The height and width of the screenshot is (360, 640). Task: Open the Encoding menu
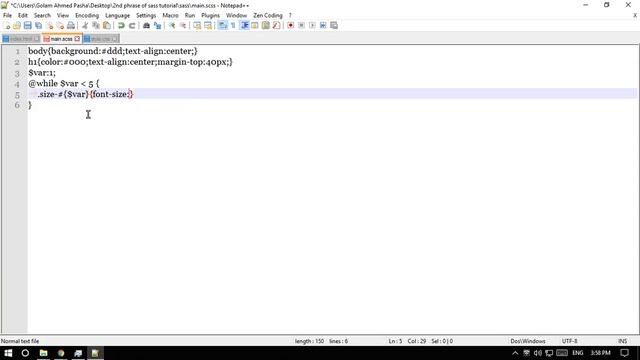[87, 16]
